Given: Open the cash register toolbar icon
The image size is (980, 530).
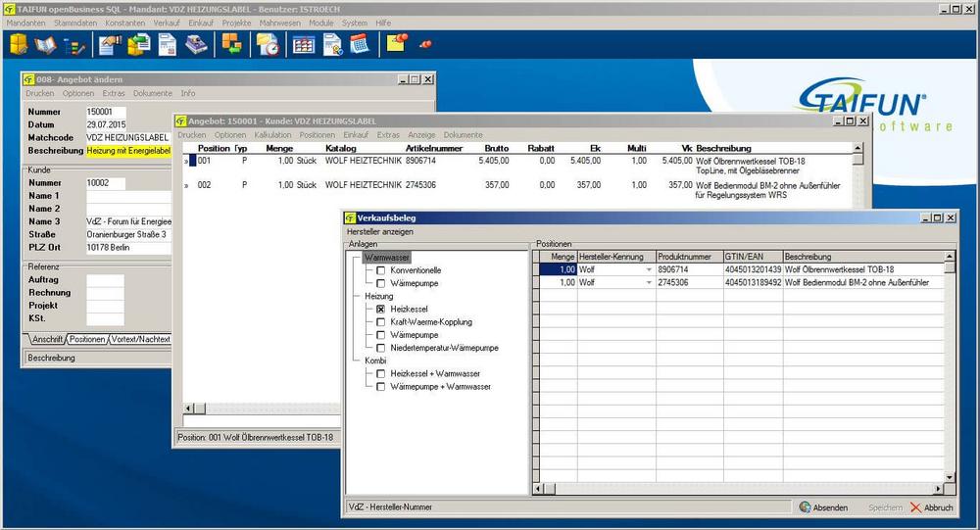Looking at the screenshot, I should [194, 44].
